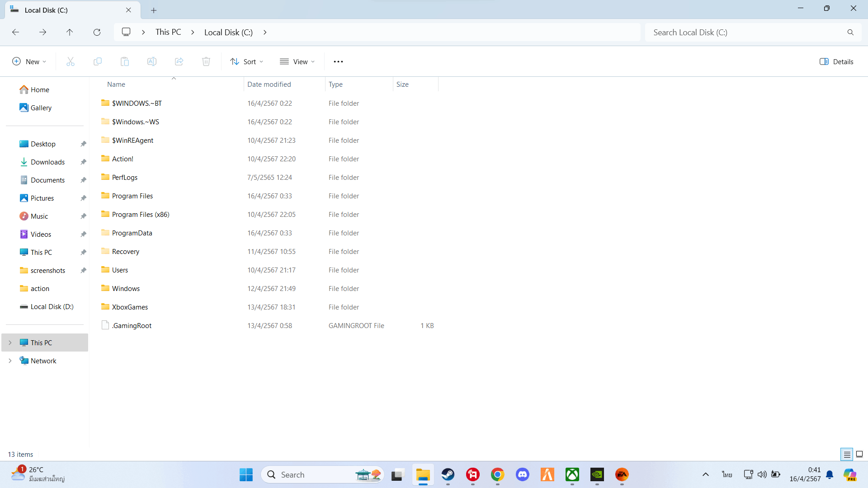Click the Share icon in toolbar
Screen dimensions: 868x488
[179, 61]
